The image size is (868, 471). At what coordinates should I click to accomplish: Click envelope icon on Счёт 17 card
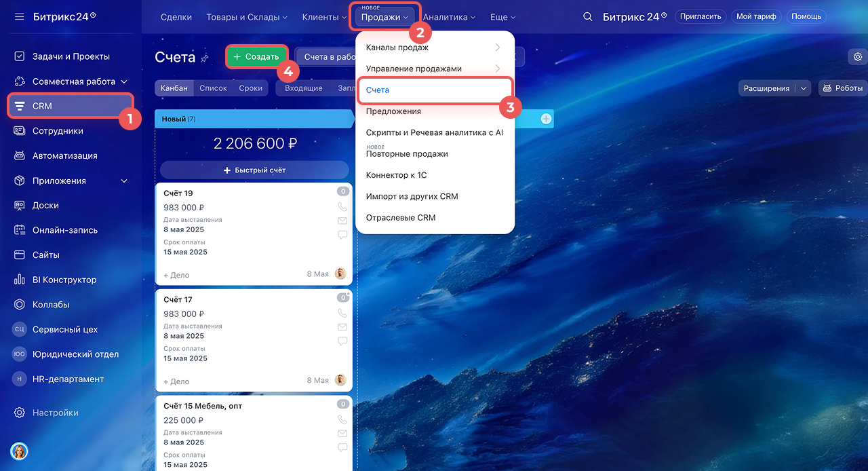(342, 327)
